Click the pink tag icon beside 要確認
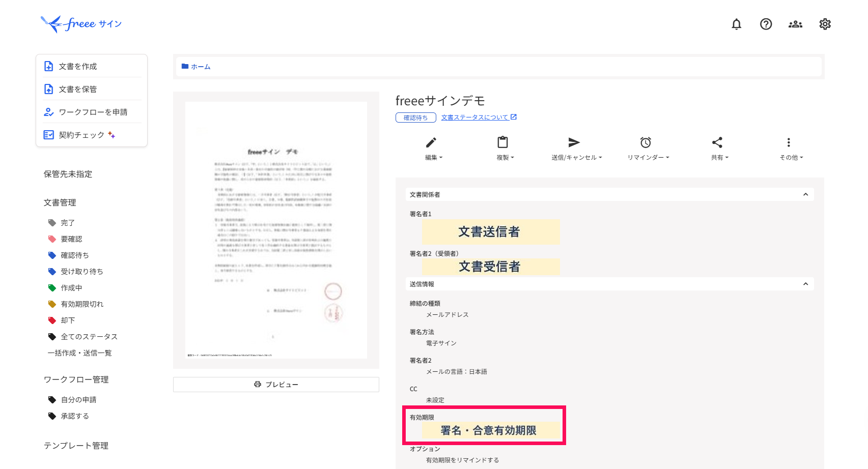Image resolution: width=868 pixels, height=469 pixels. coord(52,239)
